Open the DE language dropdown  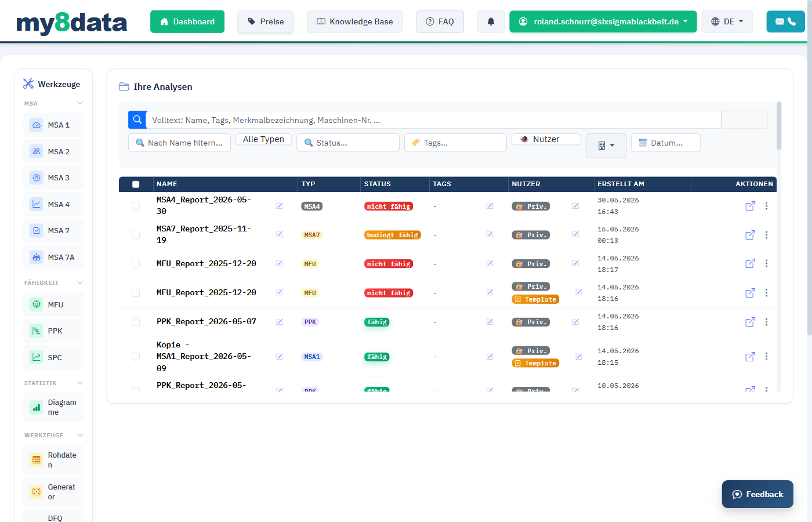point(727,21)
